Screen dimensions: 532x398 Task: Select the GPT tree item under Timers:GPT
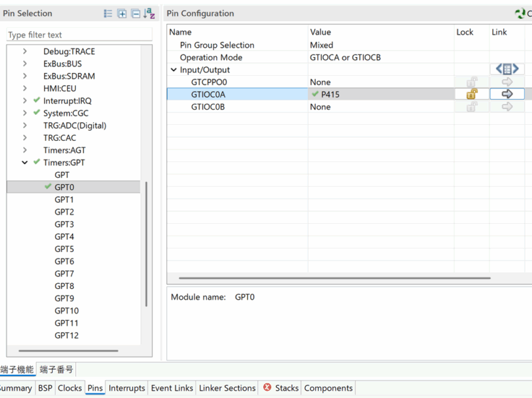(x=62, y=175)
